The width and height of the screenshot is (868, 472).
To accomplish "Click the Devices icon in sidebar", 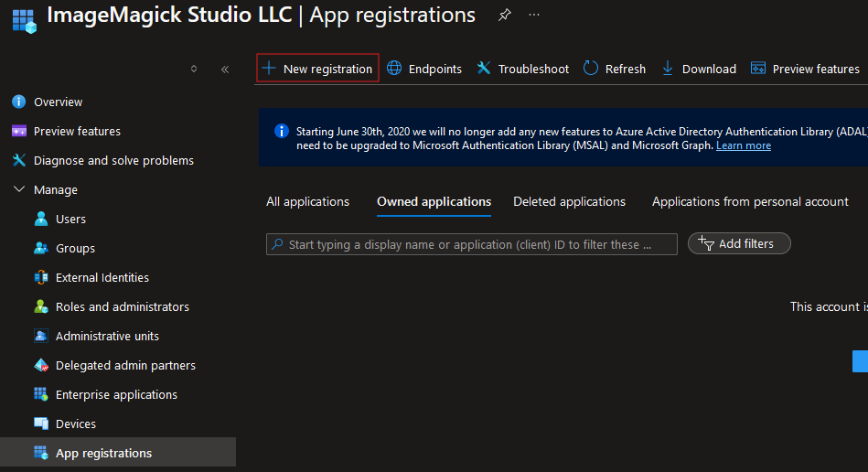I will 41,424.
